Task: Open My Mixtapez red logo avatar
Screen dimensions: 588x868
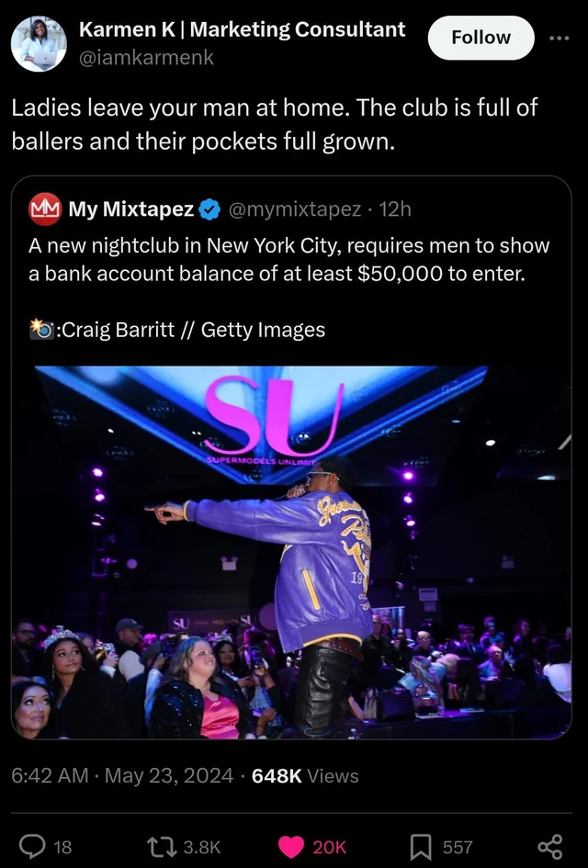Action: [45, 209]
